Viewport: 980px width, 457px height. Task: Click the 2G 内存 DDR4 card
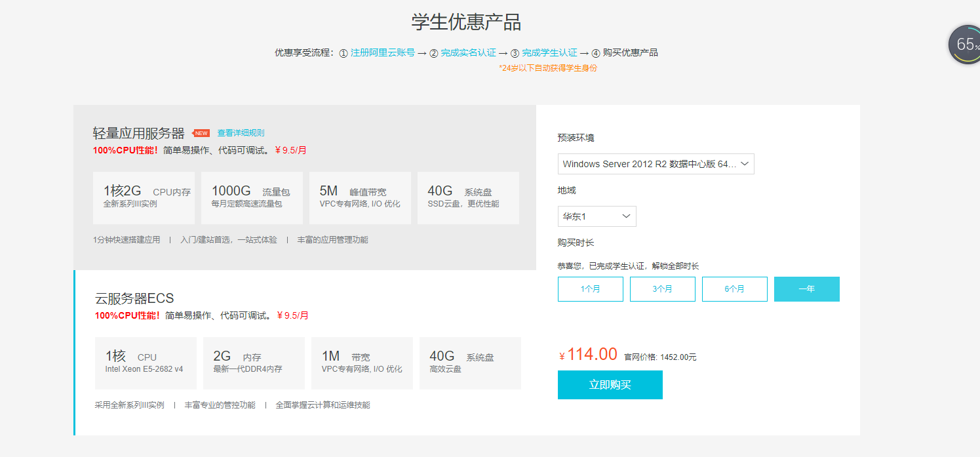click(254, 363)
